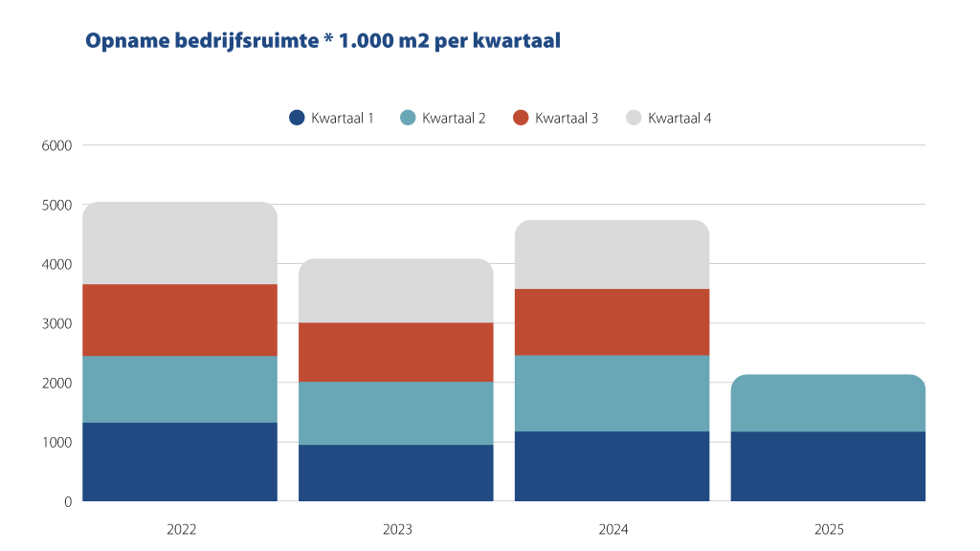The image size is (980, 551).
Task: Select the 2022 Kwartaal 1 dark blue bar segment
Action: click(180, 461)
